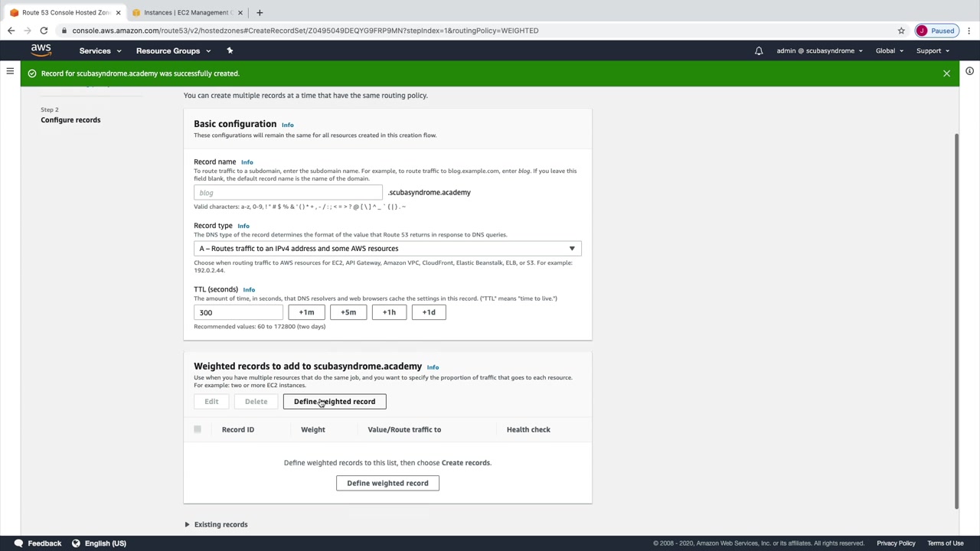Click the Value/Route traffic to column header
This screenshot has width=980, height=551.
pos(404,429)
